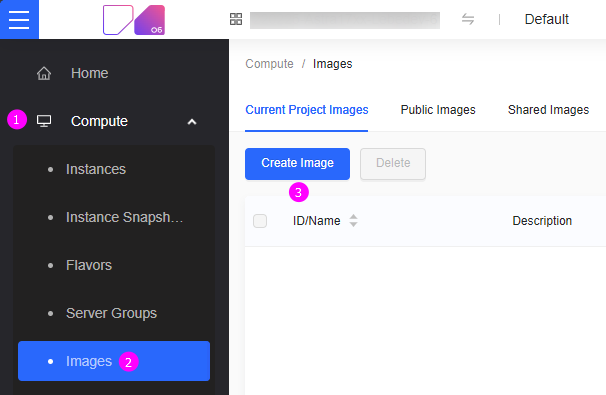Click the Home house icon
606x395 pixels.
click(44, 73)
